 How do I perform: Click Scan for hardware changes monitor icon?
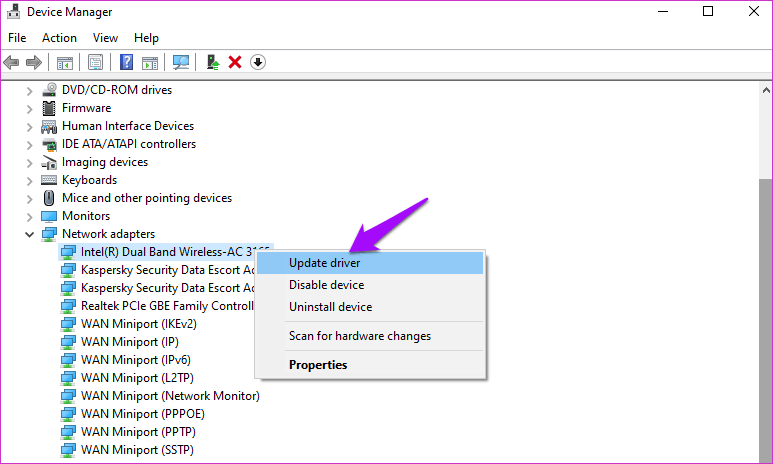(x=181, y=62)
